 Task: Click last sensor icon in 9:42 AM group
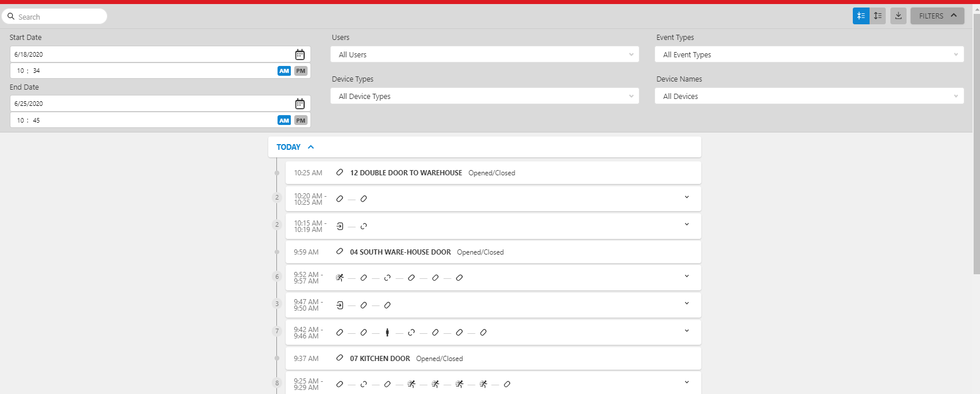coord(483,332)
